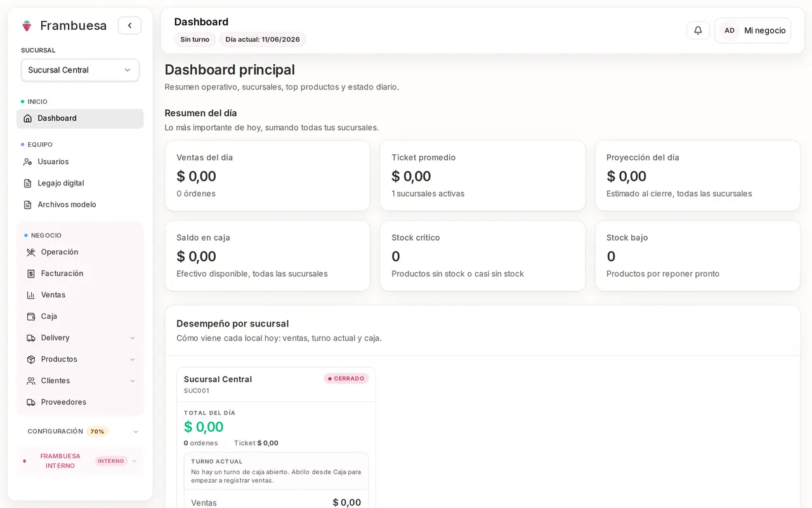The width and height of the screenshot is (812, 508).
Task: Click the TURNO ACTUAL label
Action: click(217, 462)
